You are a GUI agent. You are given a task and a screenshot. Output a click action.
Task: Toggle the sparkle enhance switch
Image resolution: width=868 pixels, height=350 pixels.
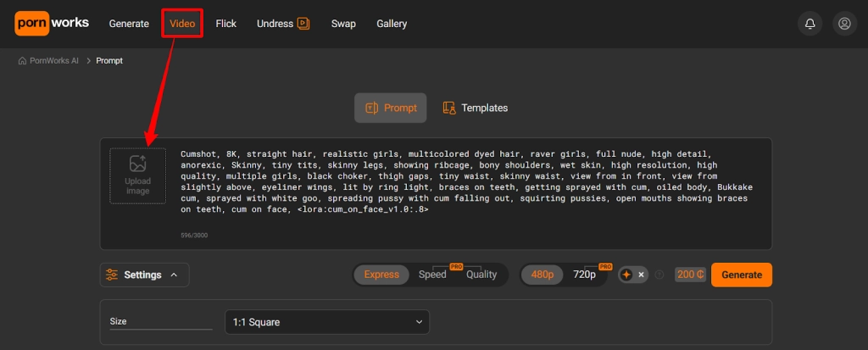click(633, 275)
